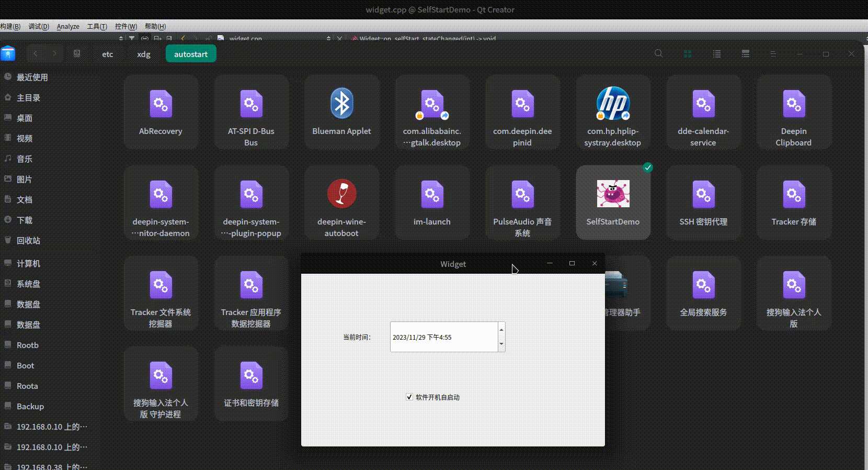The height and width of the screenshot is (470, 868).
Task: Open Qt Creator 调试(D) menu
Action: click(x=39, y=26)
